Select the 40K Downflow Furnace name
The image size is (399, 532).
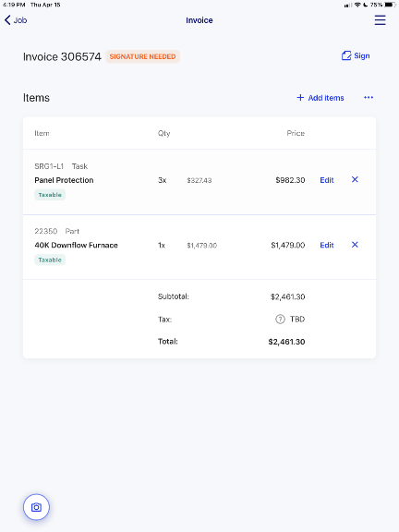point(76,246)
